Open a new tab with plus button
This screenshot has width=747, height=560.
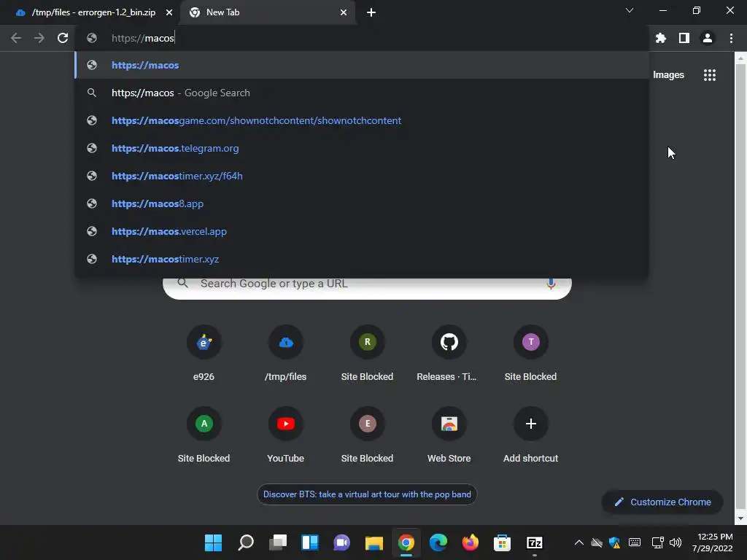(x=371, y=12)
